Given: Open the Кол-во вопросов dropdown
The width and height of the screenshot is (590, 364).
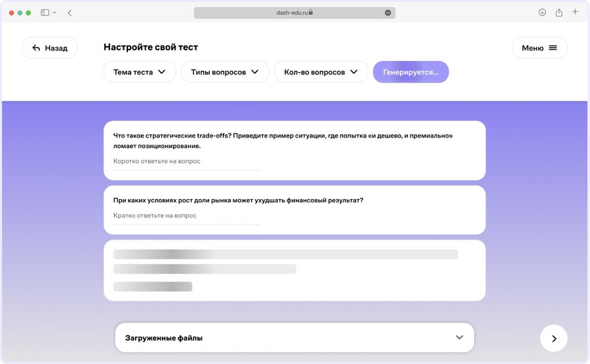Looking at the screenshot, I should point(321,72).
